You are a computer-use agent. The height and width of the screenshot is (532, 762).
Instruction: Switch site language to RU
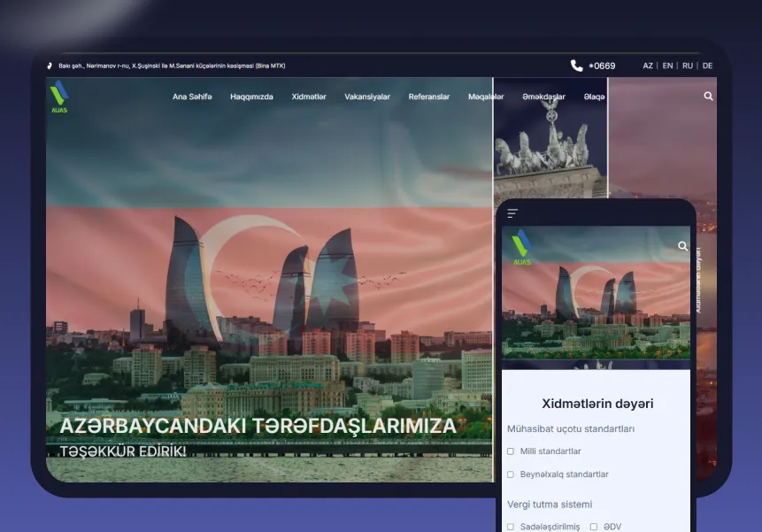point(688,66)
